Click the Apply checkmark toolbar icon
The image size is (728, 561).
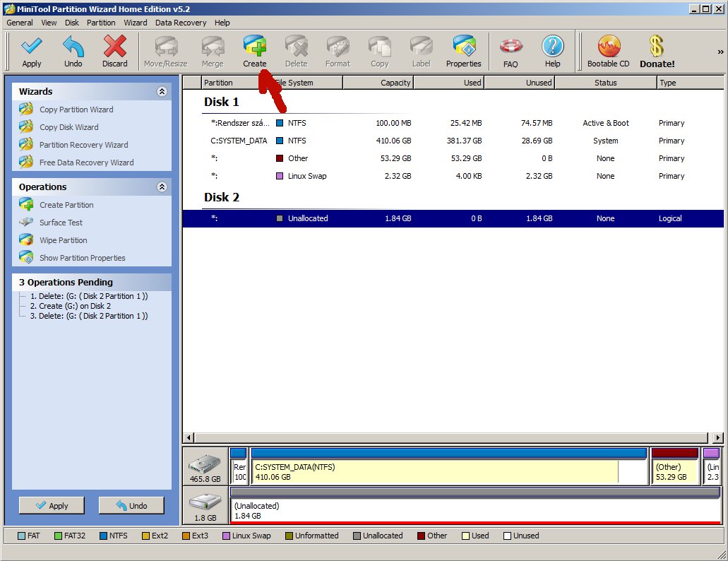pos(32,47)
